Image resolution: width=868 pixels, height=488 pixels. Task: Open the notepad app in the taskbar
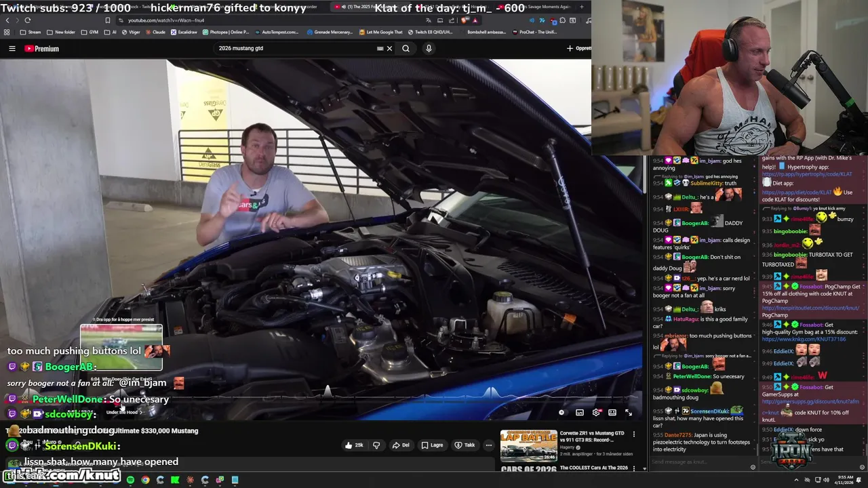pos(235,480)
